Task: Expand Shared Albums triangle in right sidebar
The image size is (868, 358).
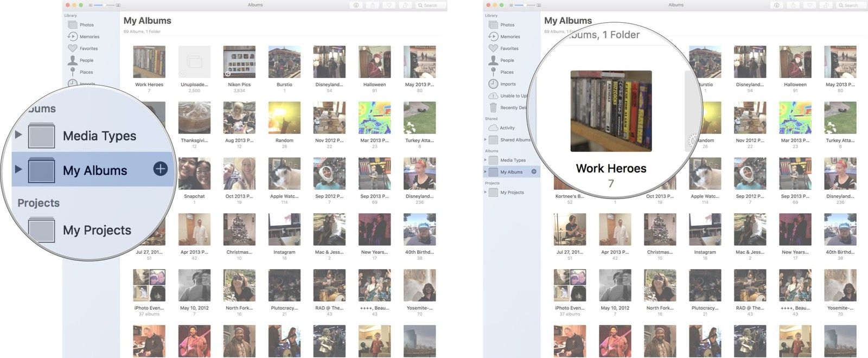Action: tap(486, 139)
